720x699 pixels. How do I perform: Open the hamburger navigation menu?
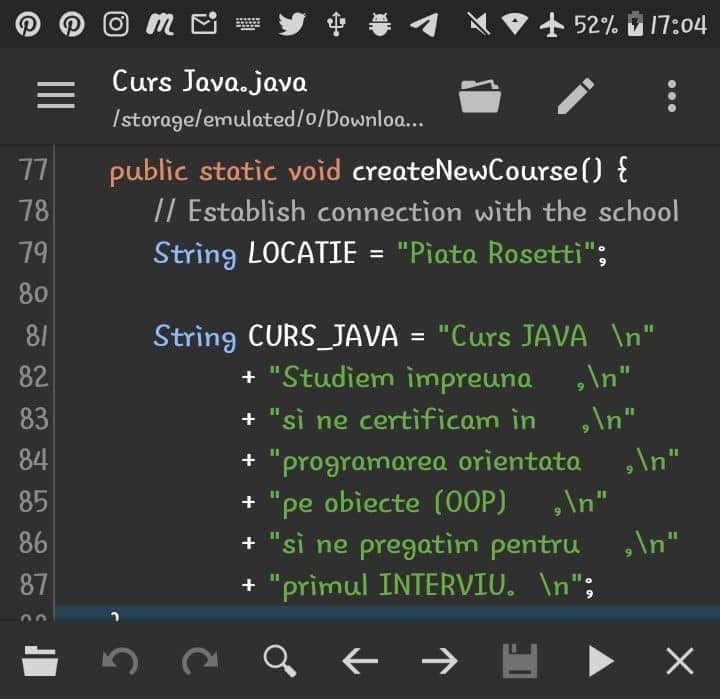point(56,95)
